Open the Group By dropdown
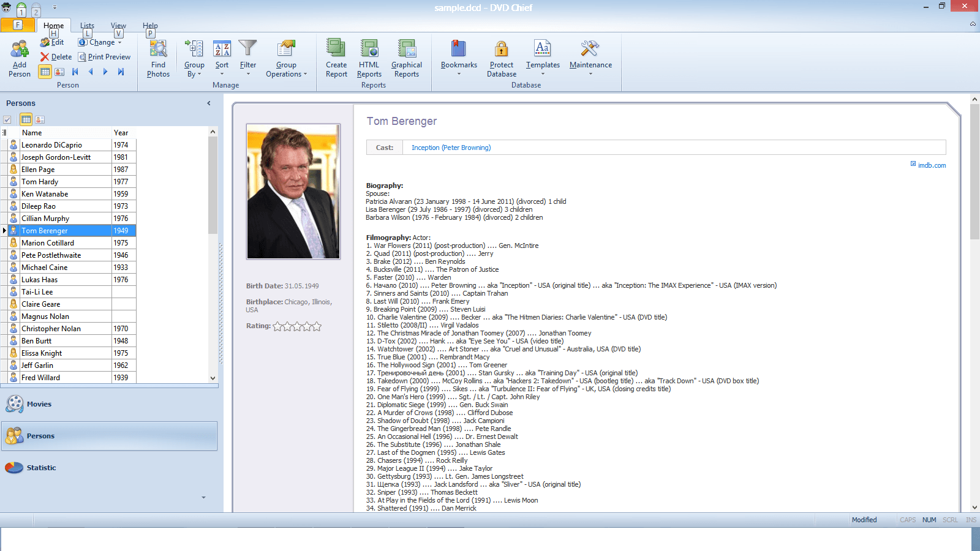Viewport: 980px width, 551px height. click(194, 59)
